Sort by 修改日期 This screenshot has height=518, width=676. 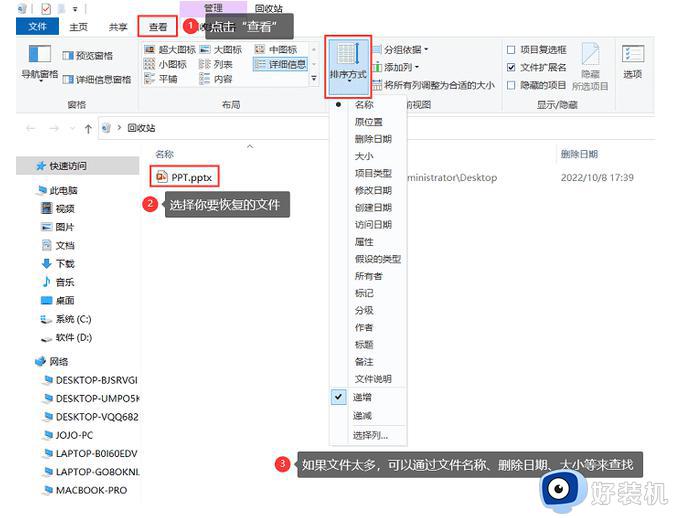click(373, 190)
